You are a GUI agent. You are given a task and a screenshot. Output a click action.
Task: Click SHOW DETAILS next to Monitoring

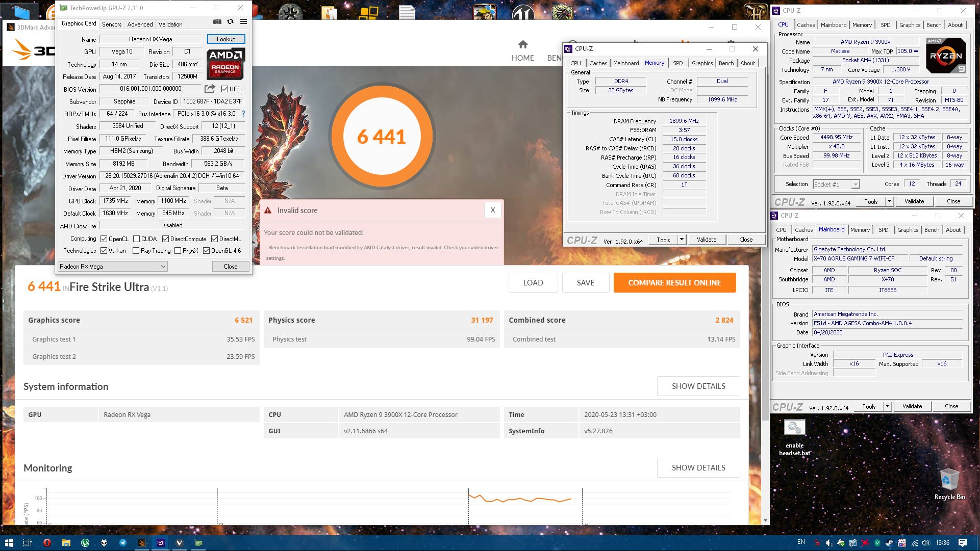click(x=698, y=467)
